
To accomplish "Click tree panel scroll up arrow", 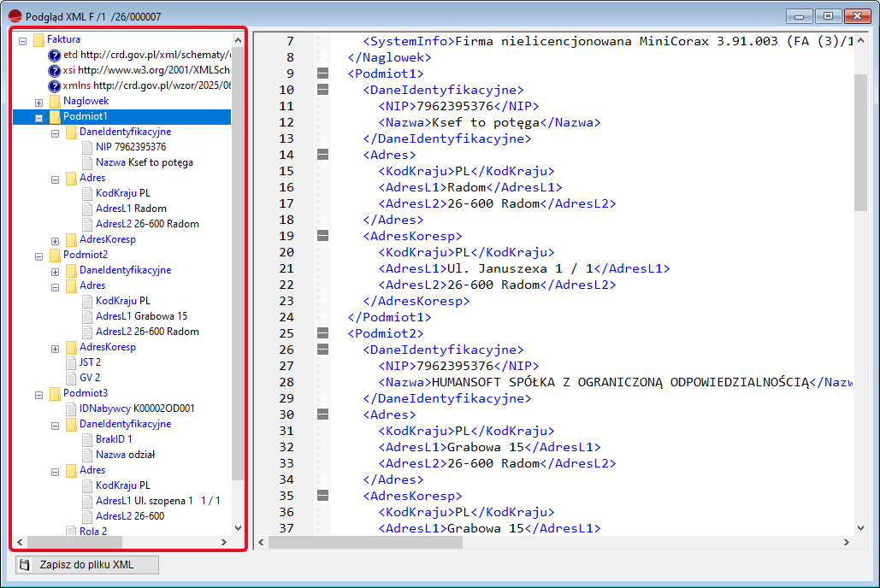I will coord(238,40).
